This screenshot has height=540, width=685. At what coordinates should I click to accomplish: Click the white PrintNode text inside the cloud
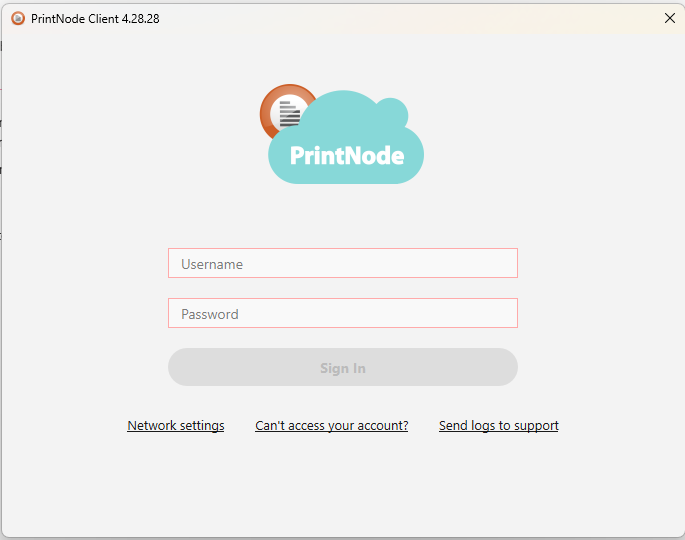coord(346,156)
